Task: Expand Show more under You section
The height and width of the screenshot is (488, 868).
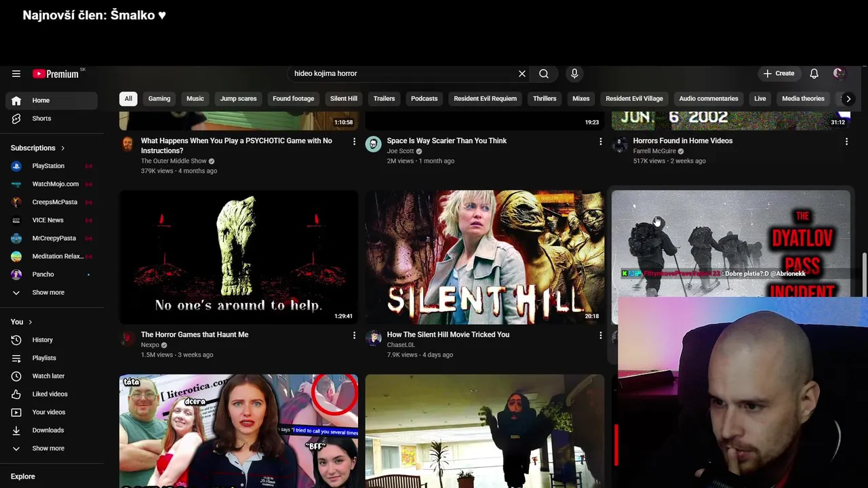Action: coord(52,449)
